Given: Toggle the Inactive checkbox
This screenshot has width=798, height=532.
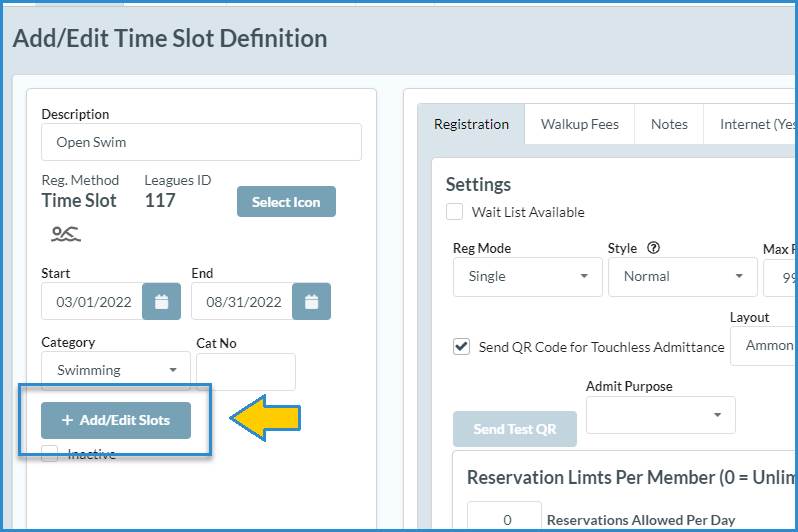Looking at the screenshot, I should 50,454.
